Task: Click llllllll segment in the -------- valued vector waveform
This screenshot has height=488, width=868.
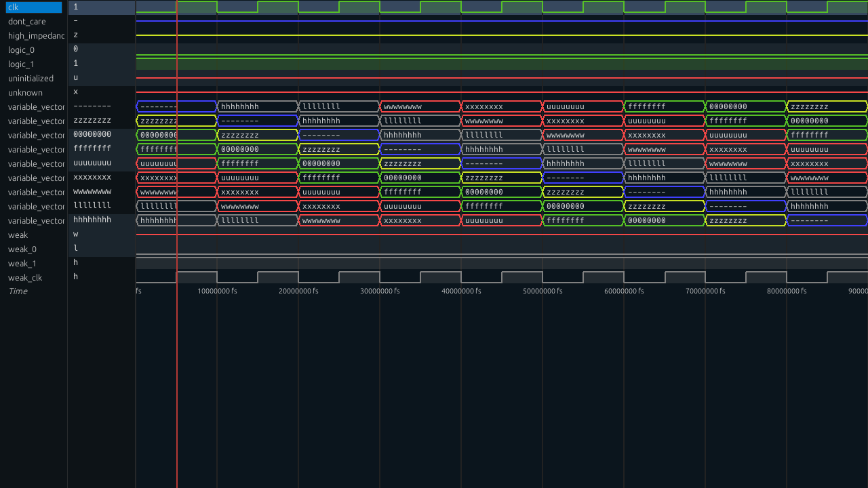Action: click(339, 106)
